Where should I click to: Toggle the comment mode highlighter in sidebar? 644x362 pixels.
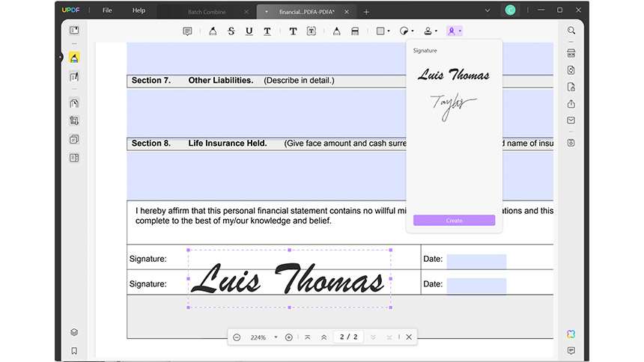point(74,58)
